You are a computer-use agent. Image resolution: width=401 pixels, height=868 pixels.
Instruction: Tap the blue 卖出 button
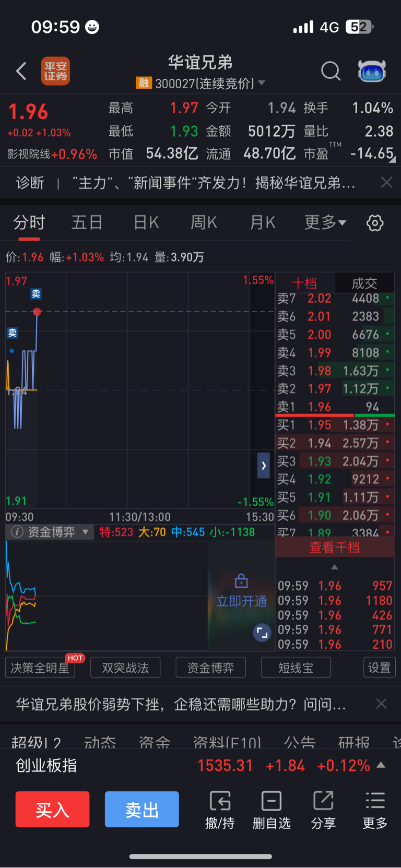tap(142, 810)
